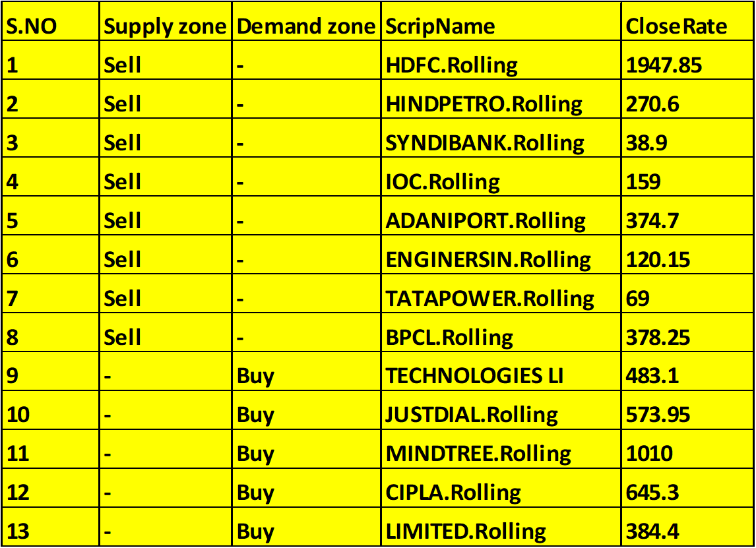The image size is (756, 548).
Task: Click the close rate 1947.85 cell
Action: point(663,65)
